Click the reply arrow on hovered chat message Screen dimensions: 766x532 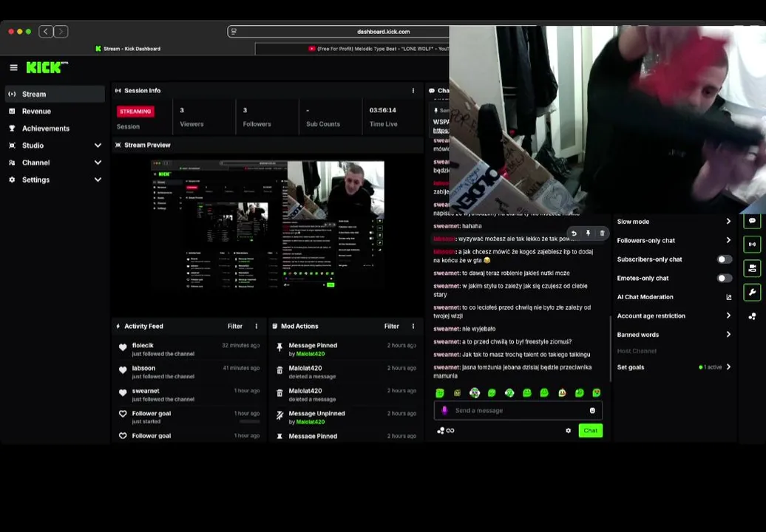click(x=574, y=233)
